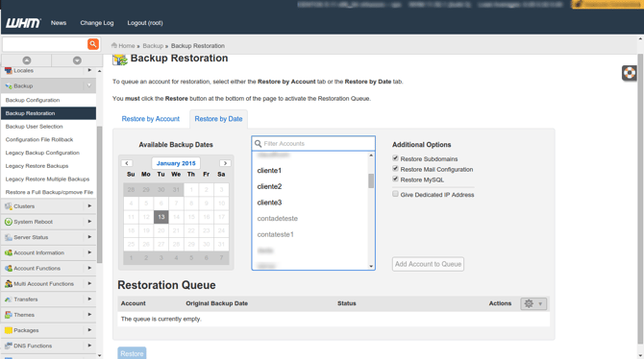Expand the Account Information section arrow
The width and height of the screenshot is (644, 359).
point(89,252)
